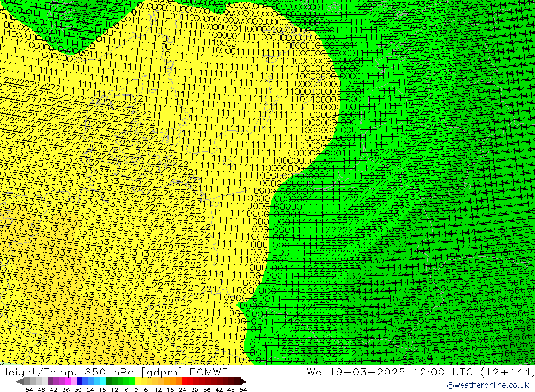Pick the dark blue swatch above -30

(x=79, y=381)
